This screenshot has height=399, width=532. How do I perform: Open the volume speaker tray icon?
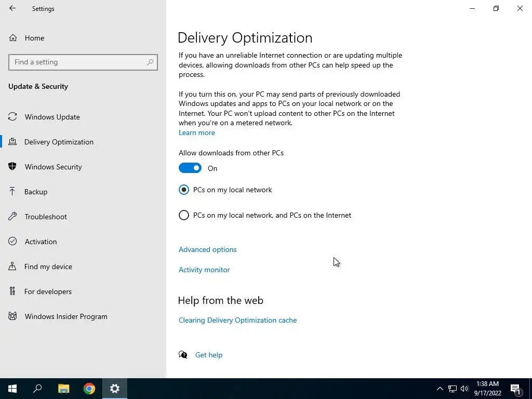coord(464,389)
